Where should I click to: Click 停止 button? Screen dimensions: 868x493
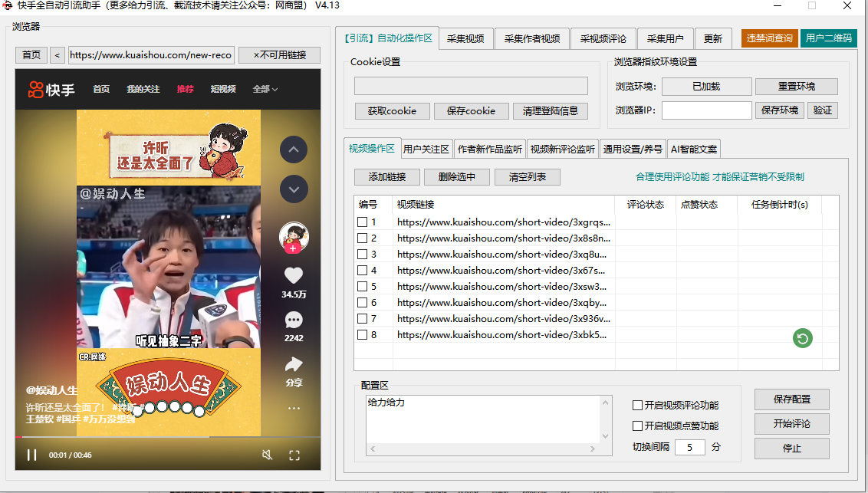coord(791,449)
